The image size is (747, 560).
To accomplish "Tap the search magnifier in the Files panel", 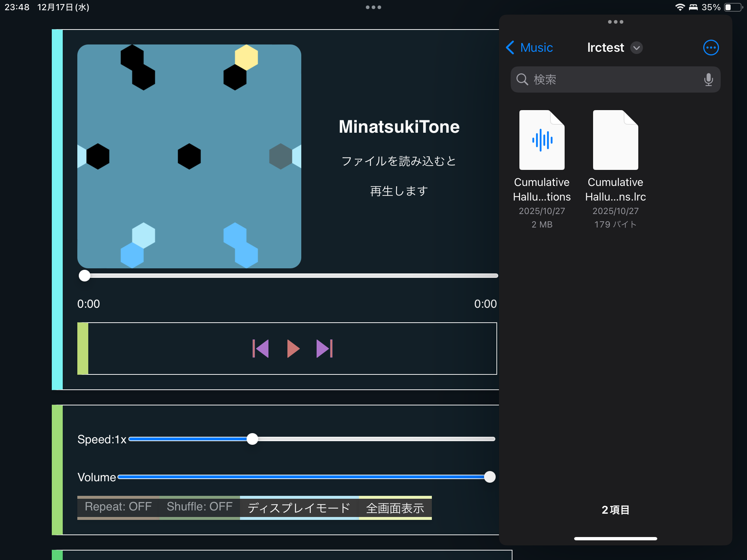I will [x=522, y=79].
